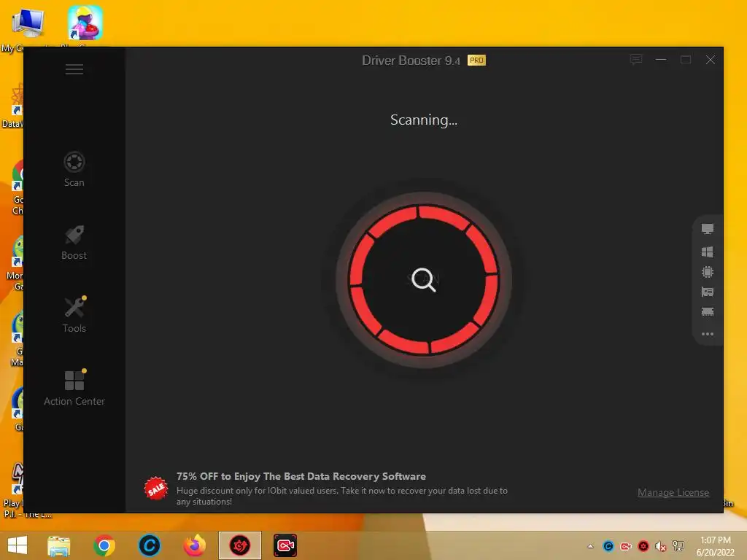
Task: Minimize the Driver Booster window
Action: [661, 60]
